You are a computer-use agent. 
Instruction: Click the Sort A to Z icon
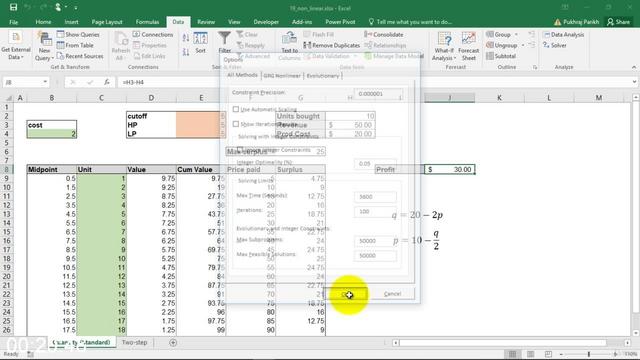186,38
